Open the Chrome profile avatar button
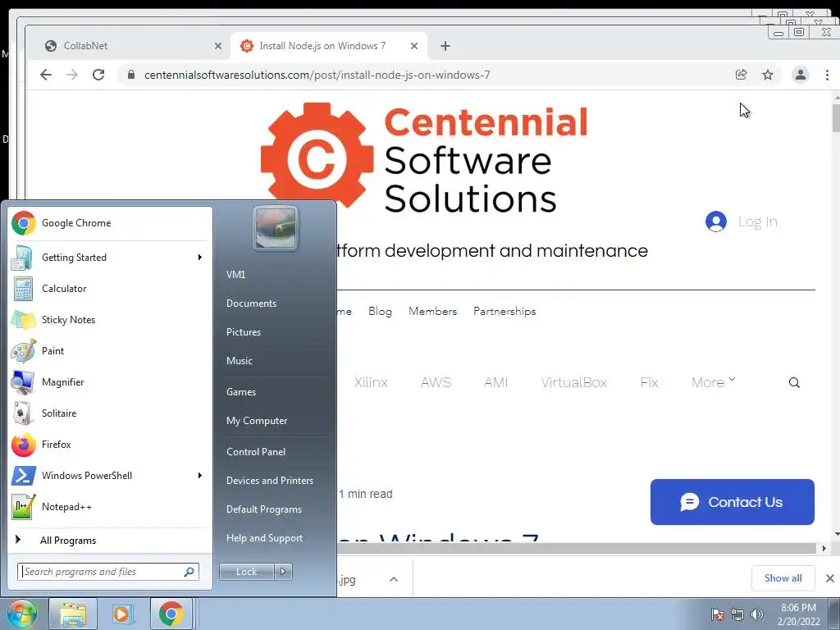 coord(801,75)
